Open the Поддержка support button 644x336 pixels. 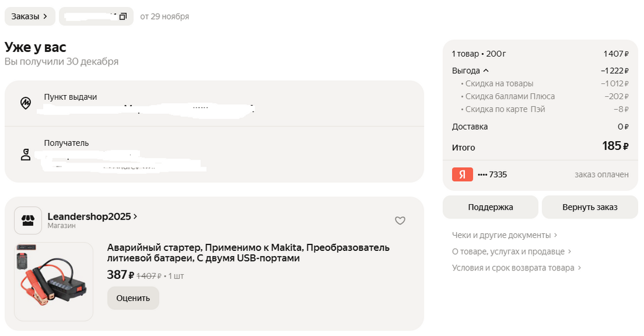490,207
